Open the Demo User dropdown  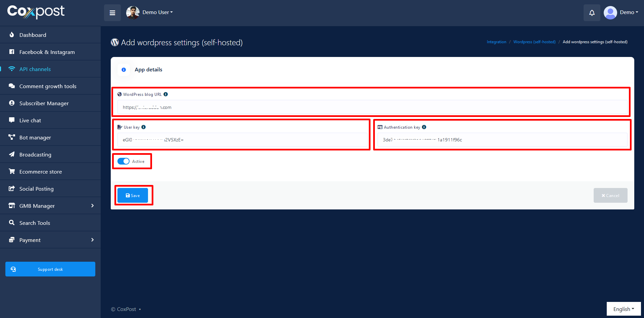coord(157,12)
